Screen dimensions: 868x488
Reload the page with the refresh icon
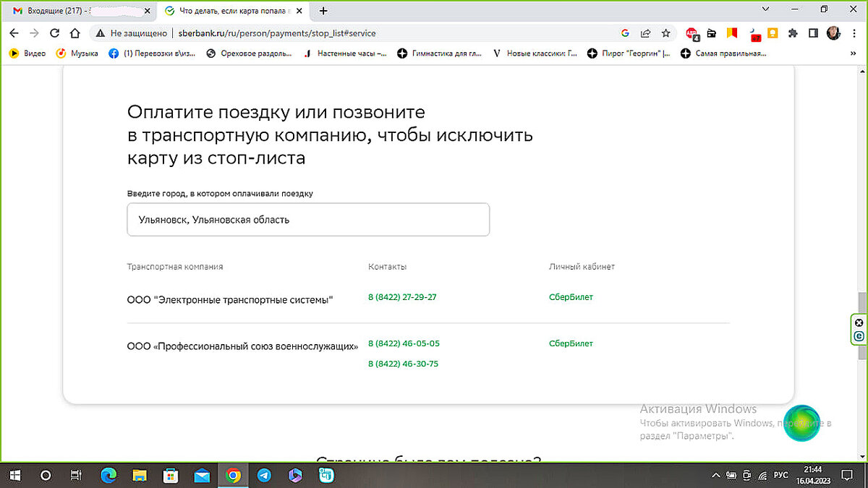pyautogui.click(x=55, y=33)
